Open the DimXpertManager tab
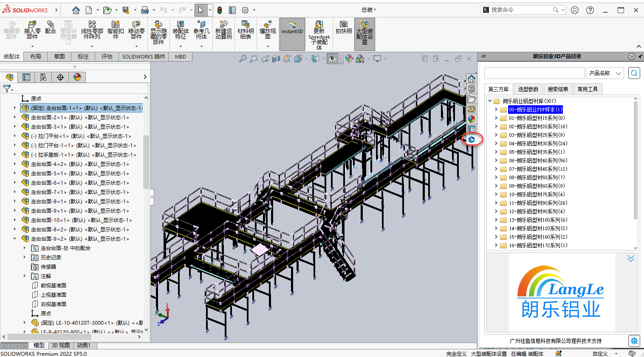 point(60,77)
